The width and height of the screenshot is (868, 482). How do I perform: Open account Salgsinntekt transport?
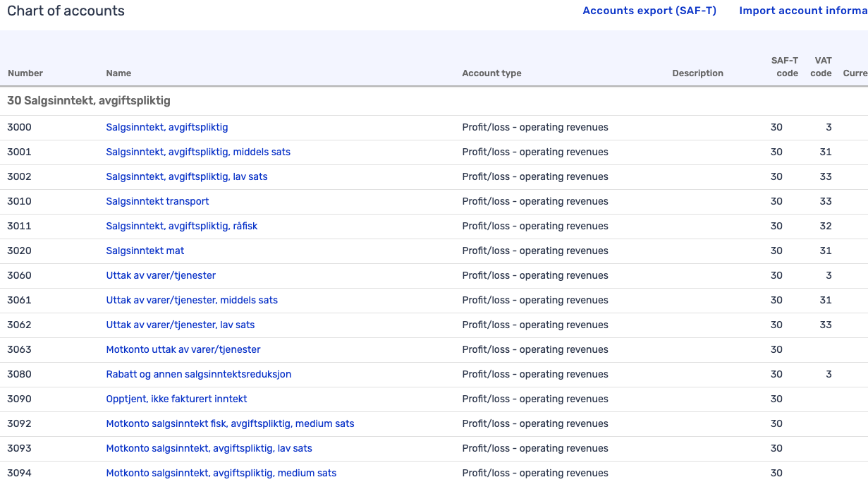[157, 201]
